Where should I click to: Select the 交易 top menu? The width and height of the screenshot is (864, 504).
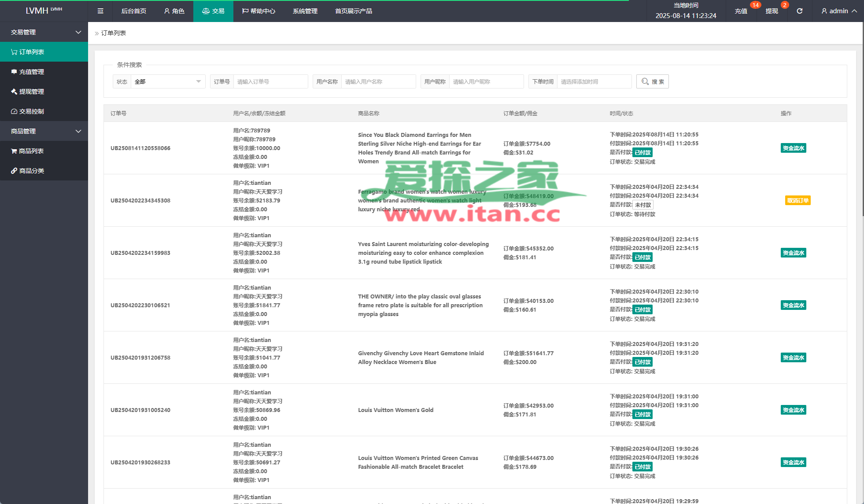pyautogui.click(x=213, y=11)
